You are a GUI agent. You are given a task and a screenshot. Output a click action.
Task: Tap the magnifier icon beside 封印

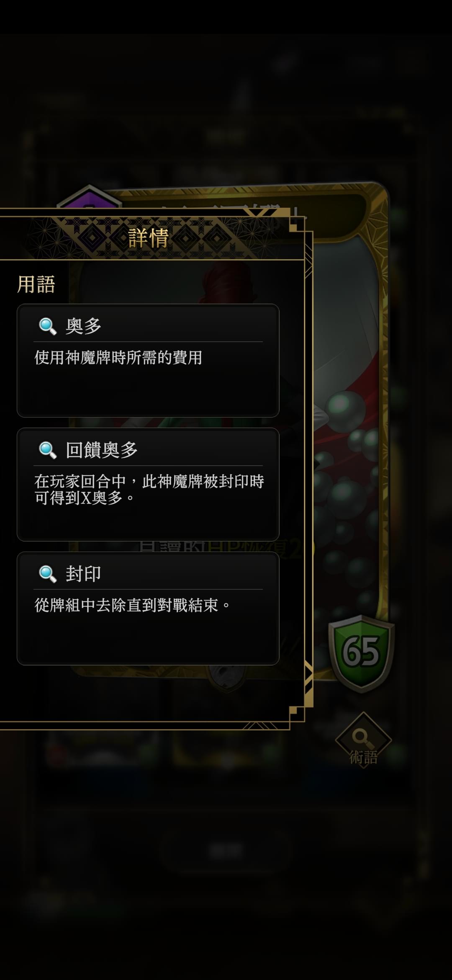click(x=47, y=574)
